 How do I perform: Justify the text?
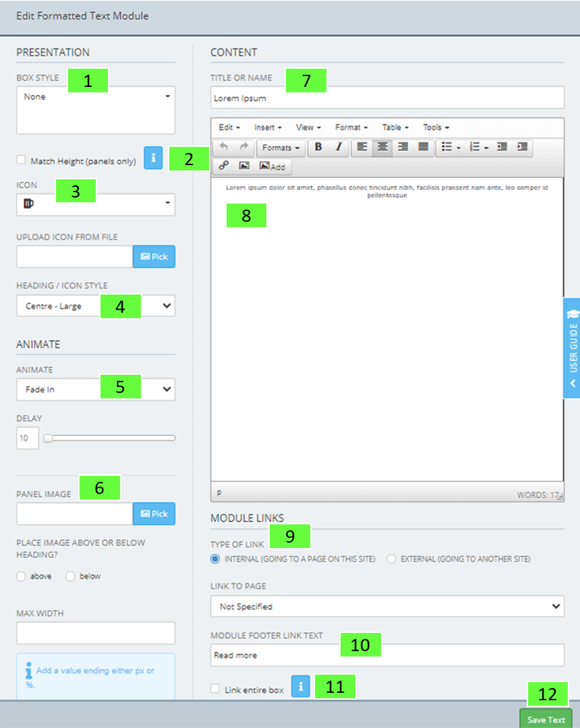(423, 147)
